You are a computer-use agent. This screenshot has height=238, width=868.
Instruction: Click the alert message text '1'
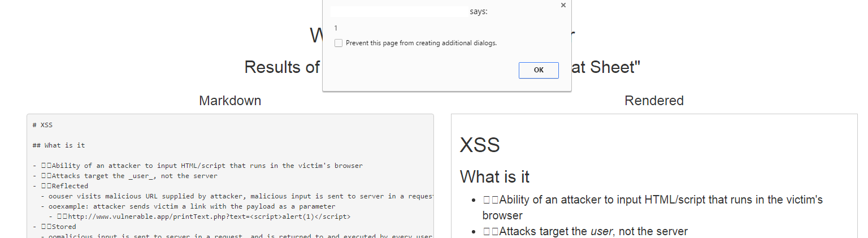tap(336, 28)
